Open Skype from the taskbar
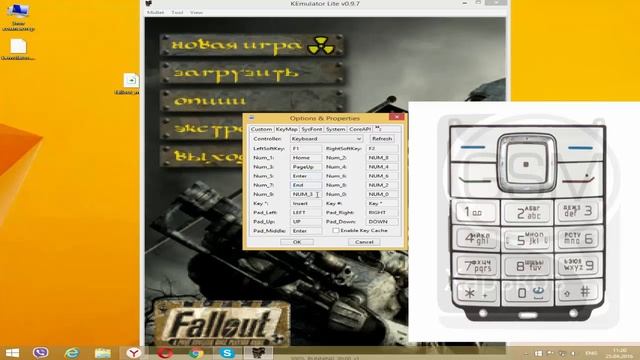 [x=227, y=353]
